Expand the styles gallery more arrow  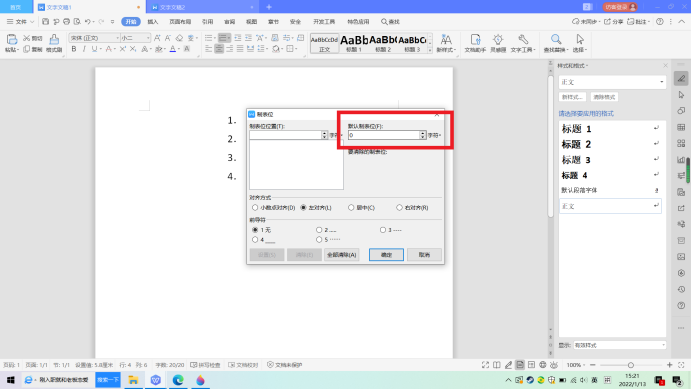[x=430, y=51]
